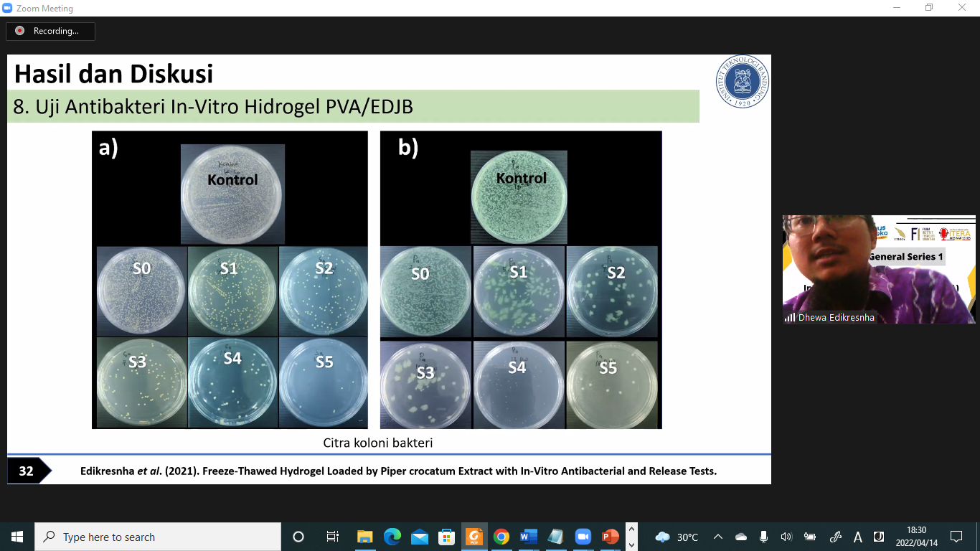Open the PDF reader taskbar icon
The height and width of the screenshot is (551, 980).
(x=474, y=537)
